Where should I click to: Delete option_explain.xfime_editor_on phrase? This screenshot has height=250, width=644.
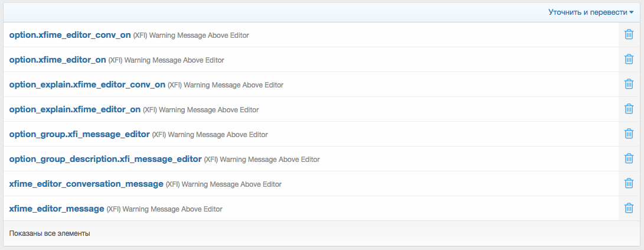point(629,109)
